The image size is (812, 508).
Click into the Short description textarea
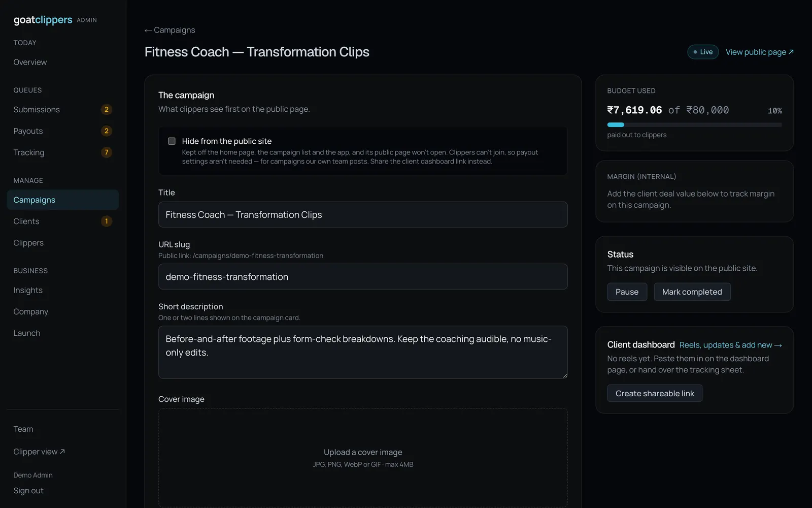[x=363, y=352]
